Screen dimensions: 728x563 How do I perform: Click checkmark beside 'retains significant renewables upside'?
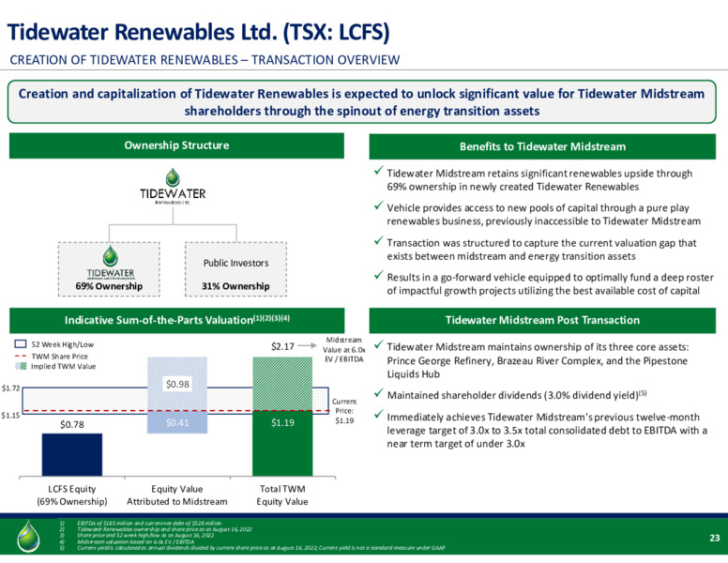379,171
